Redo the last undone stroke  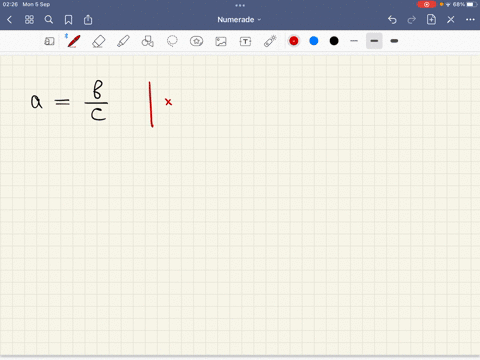pos(412,20)
